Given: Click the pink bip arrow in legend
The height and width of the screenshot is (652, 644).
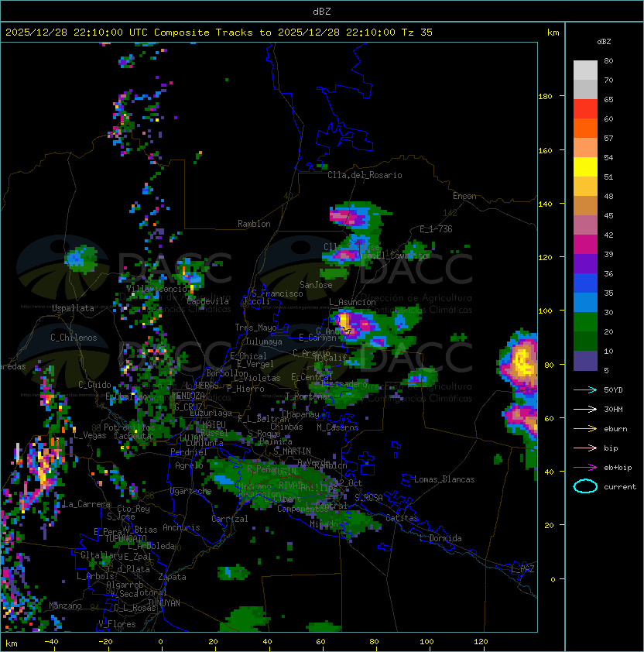Looking at the screenshot, I should click(x=585, y=448).
